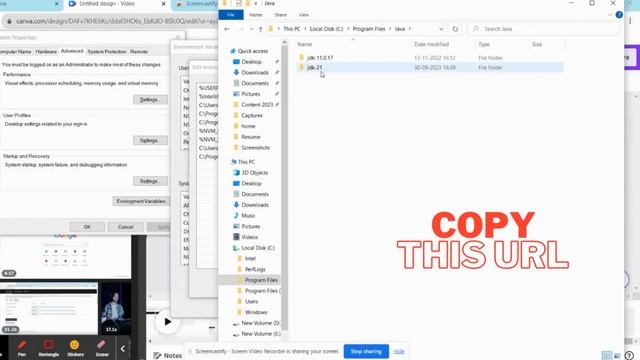Screen dimensions: 640x360
Task: Open the Stickers tool in Canva
Action: pos(75,349)
